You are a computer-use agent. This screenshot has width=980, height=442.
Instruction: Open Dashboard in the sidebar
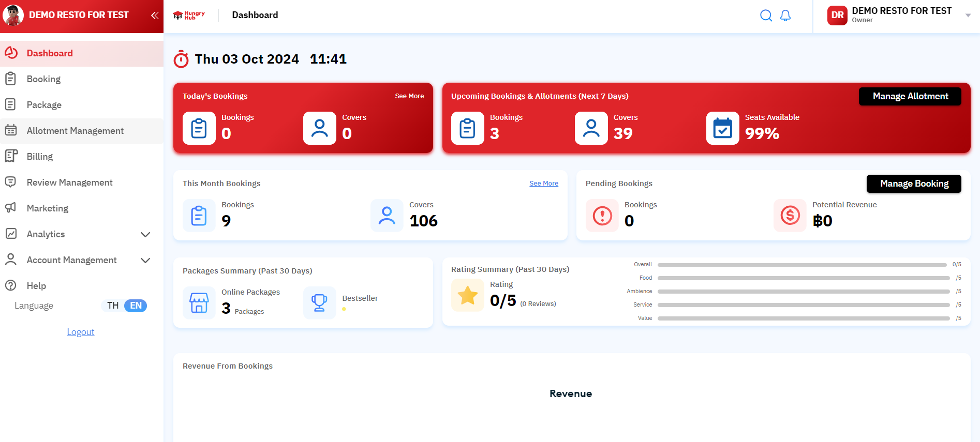click(x=82, y=53)
